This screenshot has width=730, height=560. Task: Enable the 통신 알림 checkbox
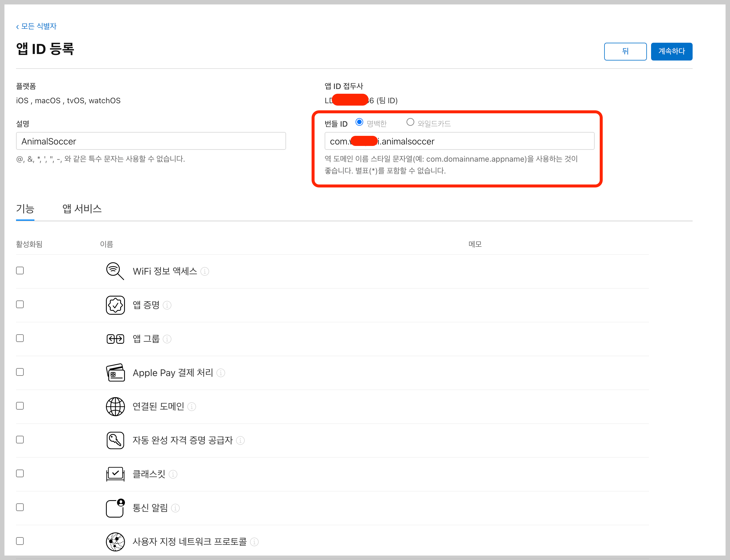tap(20, 507)
